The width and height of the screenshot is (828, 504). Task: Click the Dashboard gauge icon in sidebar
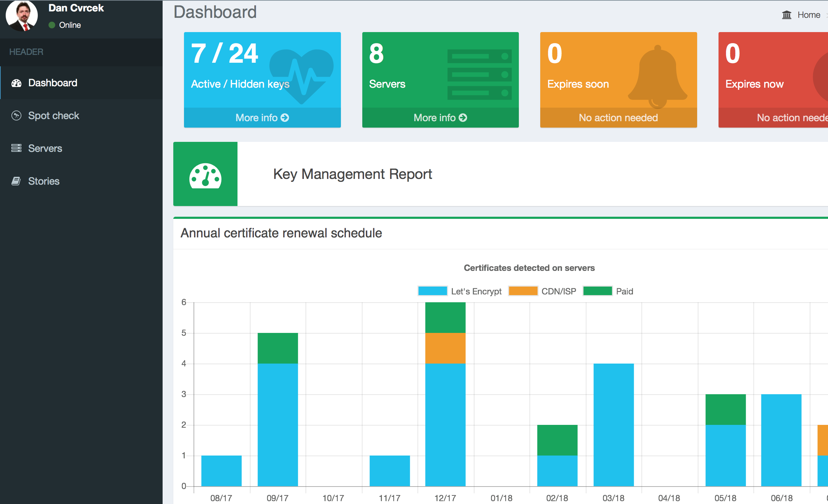16,83
